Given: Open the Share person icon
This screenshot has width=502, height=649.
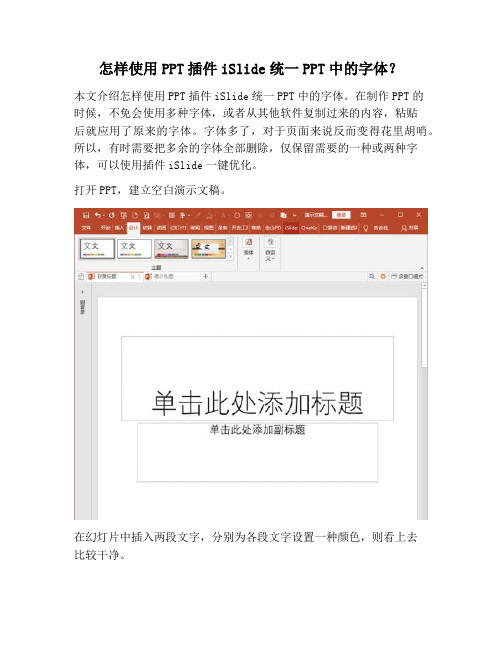Looking at the screenshot, I should point(404,228).
